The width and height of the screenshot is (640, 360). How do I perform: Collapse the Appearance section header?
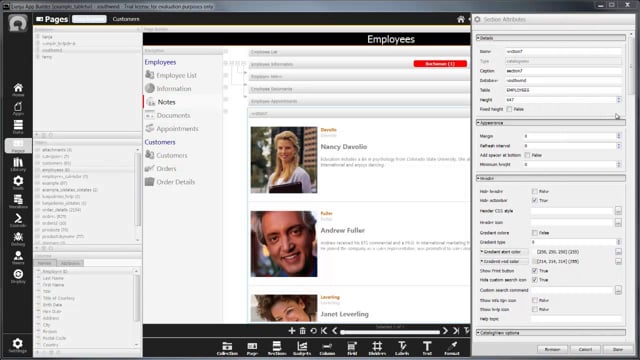[x=551, y=123]
